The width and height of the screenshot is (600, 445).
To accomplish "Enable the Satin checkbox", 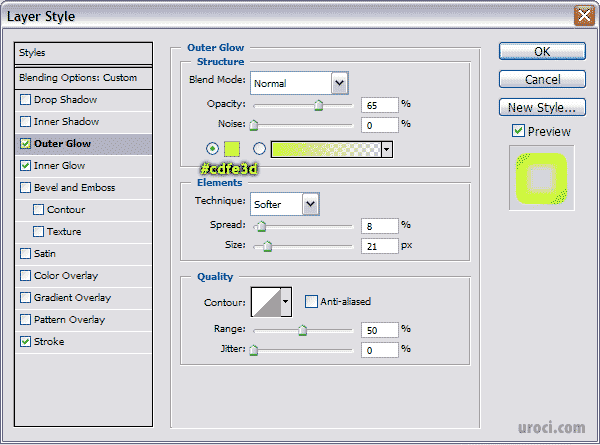I will point(25,254).
